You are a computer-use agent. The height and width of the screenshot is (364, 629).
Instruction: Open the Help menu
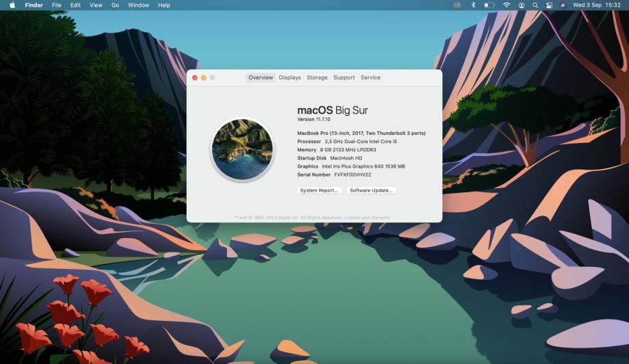click(x=164, y=5)
